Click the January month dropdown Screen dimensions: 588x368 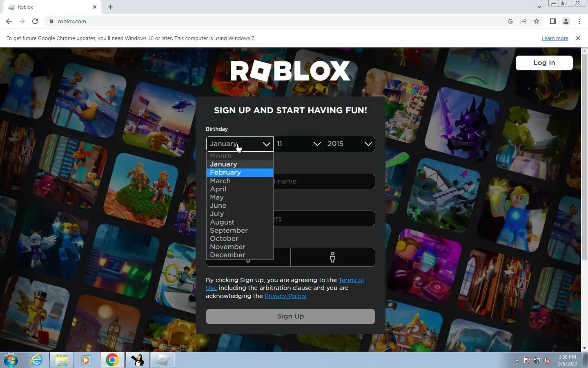[x=240, y=144]
